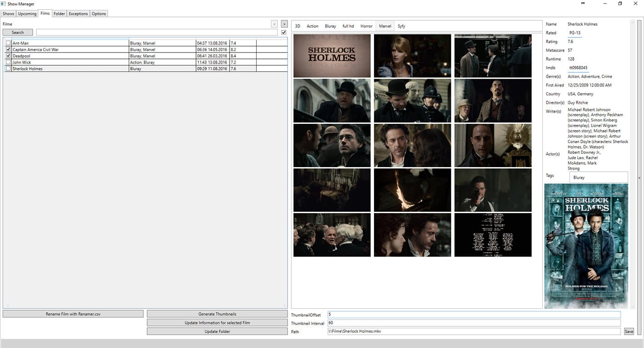Select Sherlock Holmes in the film list
The height and width of the screenshot is (348, 644).
coord(28,69)
